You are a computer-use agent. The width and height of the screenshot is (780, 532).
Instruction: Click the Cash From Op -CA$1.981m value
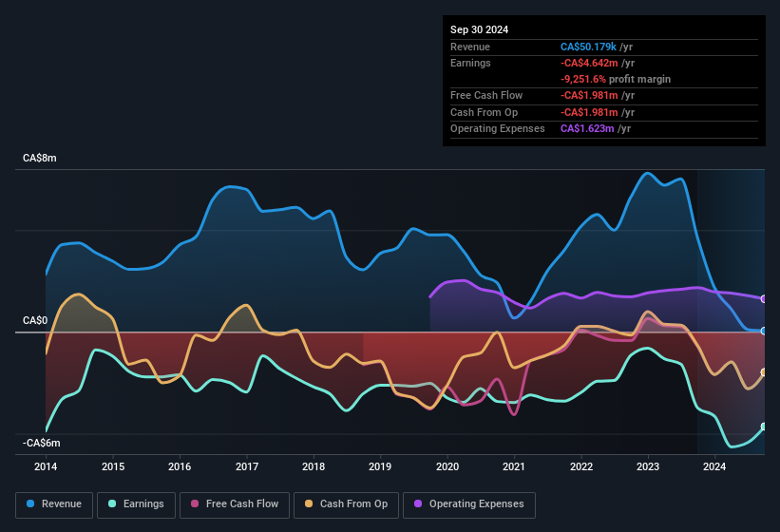tap(589, 112)
